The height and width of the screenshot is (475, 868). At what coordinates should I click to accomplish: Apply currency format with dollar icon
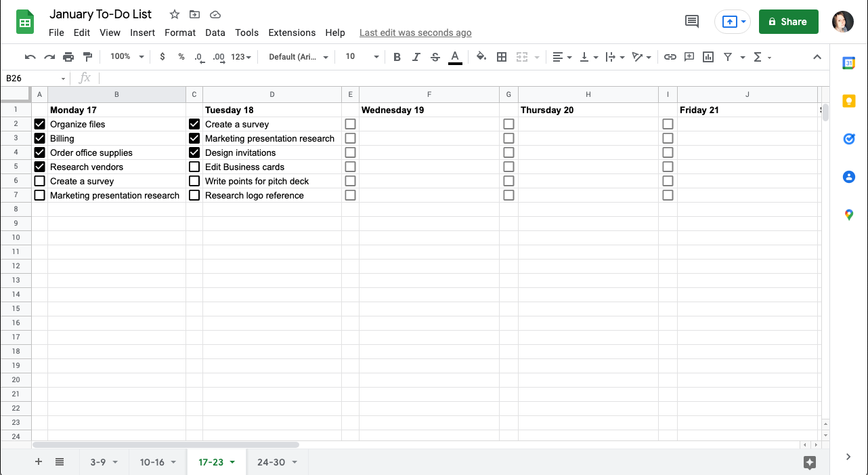click(162, 56)
